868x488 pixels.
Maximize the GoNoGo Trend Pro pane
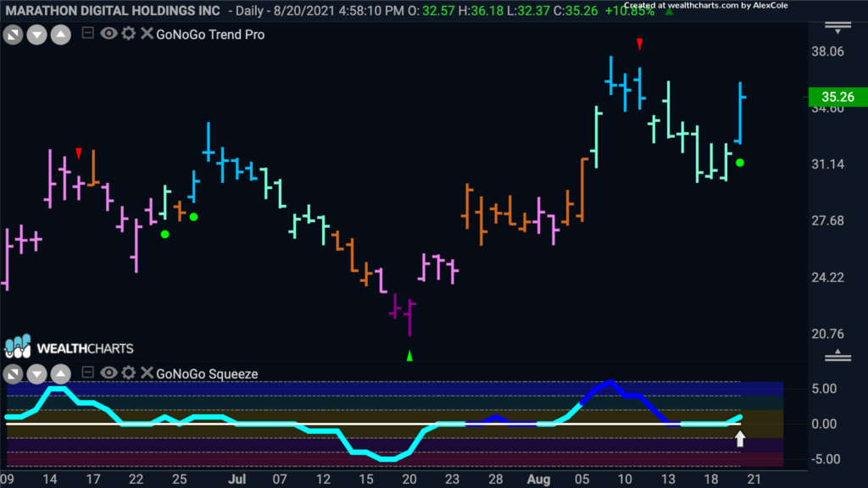[x=14, y=35]
